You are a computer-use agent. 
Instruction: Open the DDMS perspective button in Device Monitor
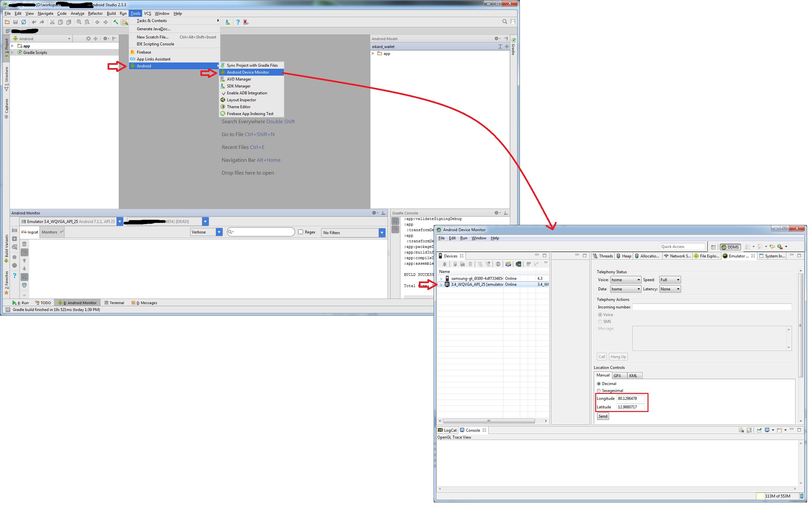(730, 247)
